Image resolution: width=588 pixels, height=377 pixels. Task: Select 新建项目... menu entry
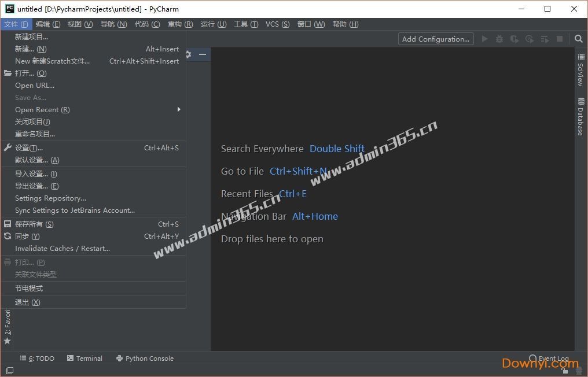[x=93, y=37]
